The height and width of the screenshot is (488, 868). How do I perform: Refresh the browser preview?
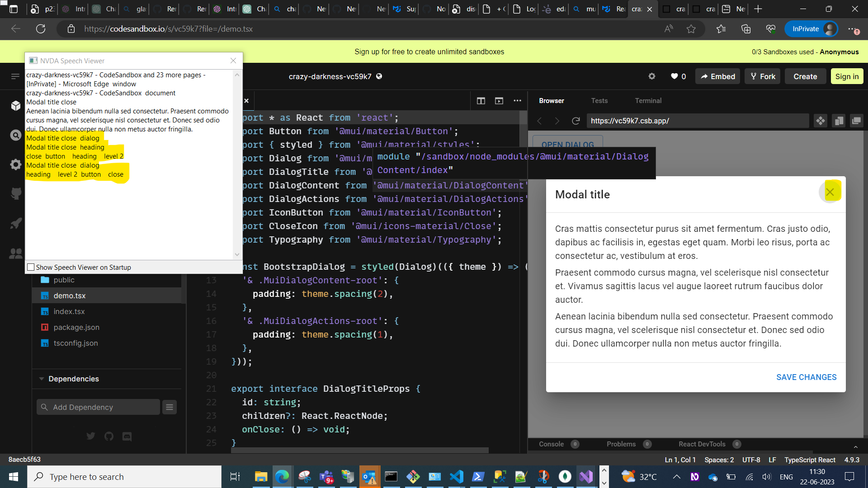click(x=576, y=121)
